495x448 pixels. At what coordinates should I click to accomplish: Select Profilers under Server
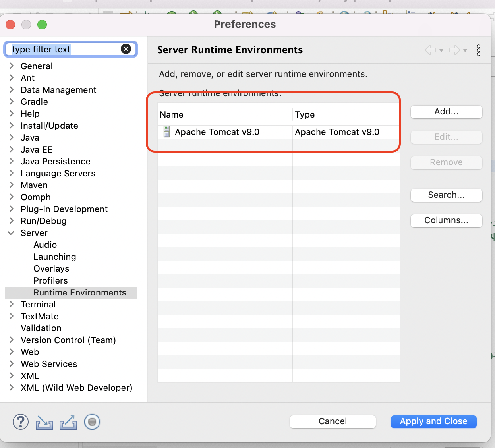pyautogui.click(x=51, y=280)
